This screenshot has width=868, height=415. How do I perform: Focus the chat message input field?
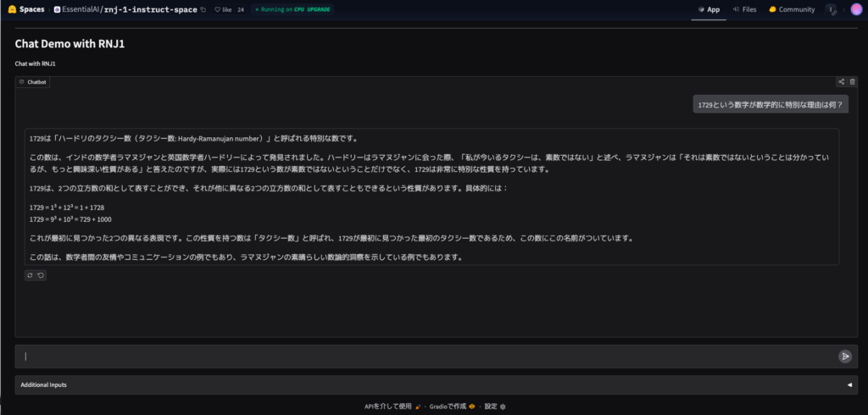[x=424, y=357]
